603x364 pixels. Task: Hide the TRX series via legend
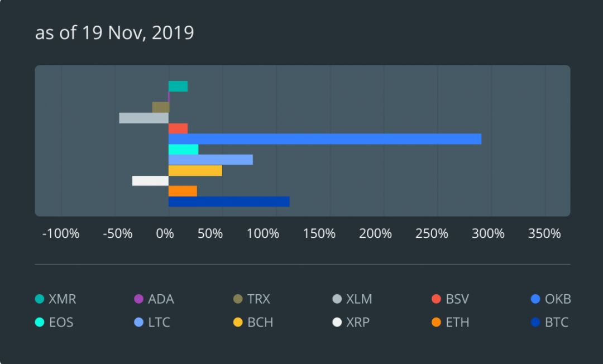pos(252,299)
